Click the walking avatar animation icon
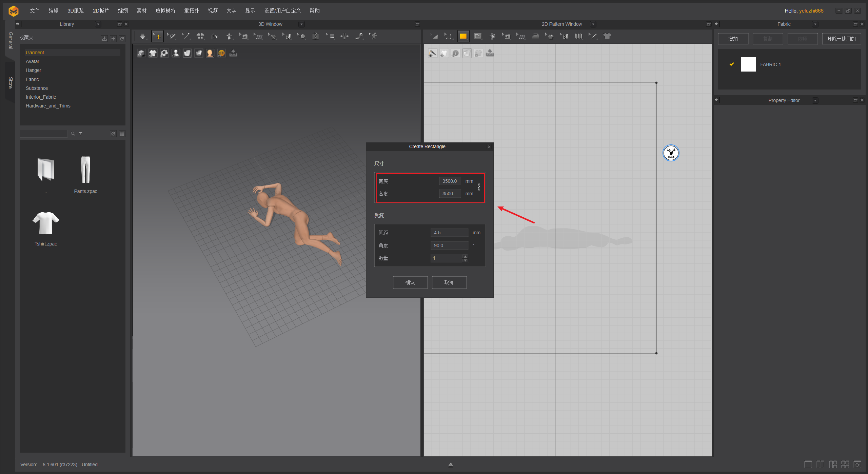The height and width of the screenshot is (474, 868). click(x=374, y=36)
